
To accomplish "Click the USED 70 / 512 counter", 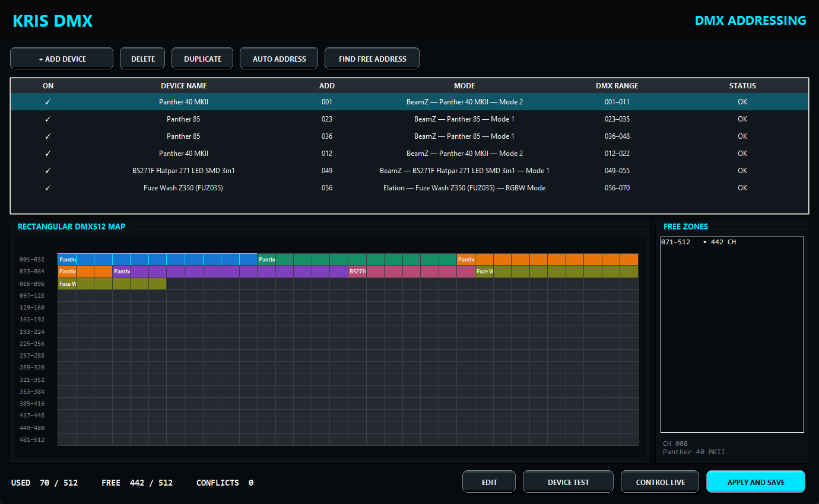I will pos(45,483).
